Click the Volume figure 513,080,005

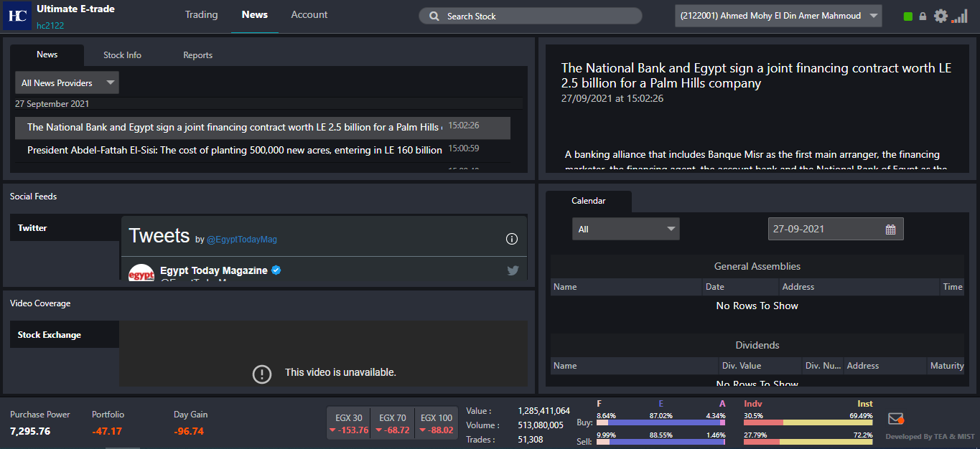(x=541, y=425)
